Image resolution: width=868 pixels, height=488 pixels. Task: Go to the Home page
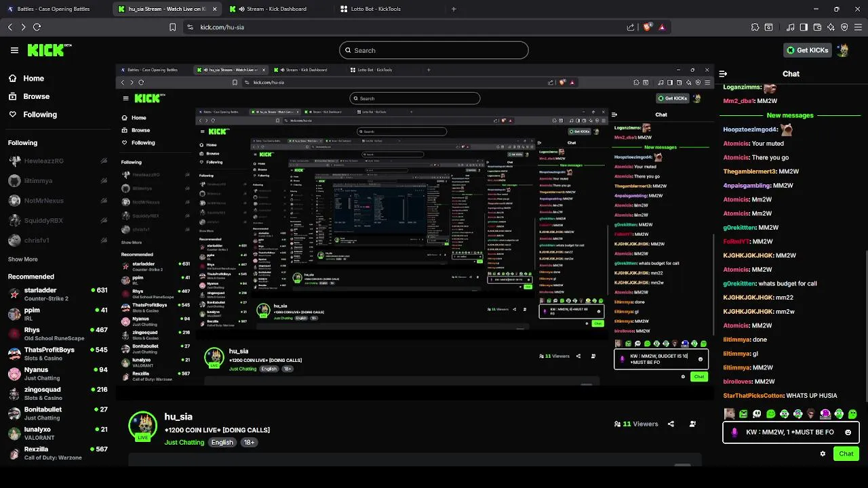click(26, 79)
